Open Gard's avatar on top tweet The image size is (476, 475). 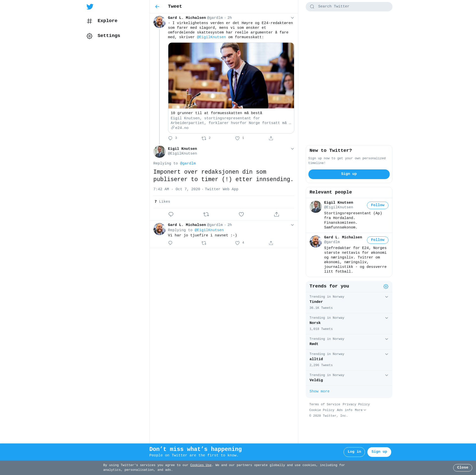159,22
